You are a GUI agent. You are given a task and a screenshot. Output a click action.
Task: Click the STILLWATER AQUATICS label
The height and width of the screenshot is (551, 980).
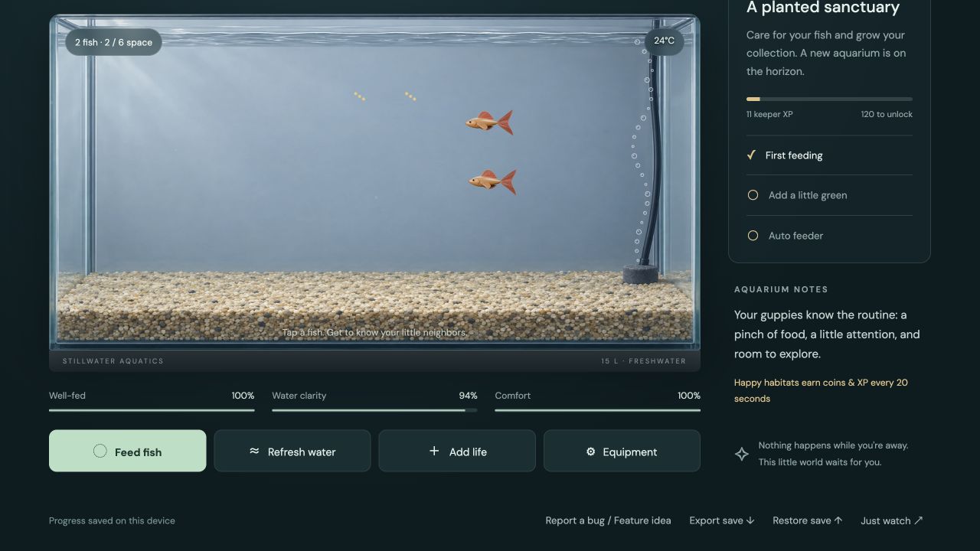pos(113,360)
